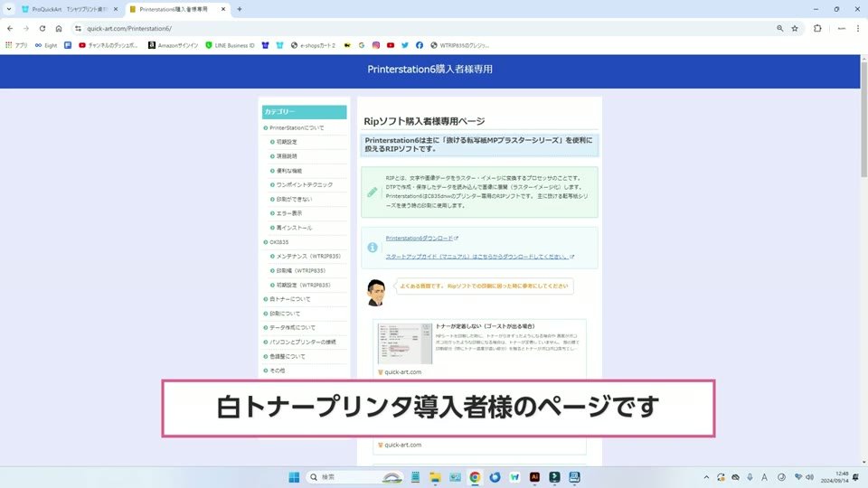Image resolution: width=868 pixels, height=488 pixels.
Task: Open データ作成について category link
Action: (x=292, y=328)
